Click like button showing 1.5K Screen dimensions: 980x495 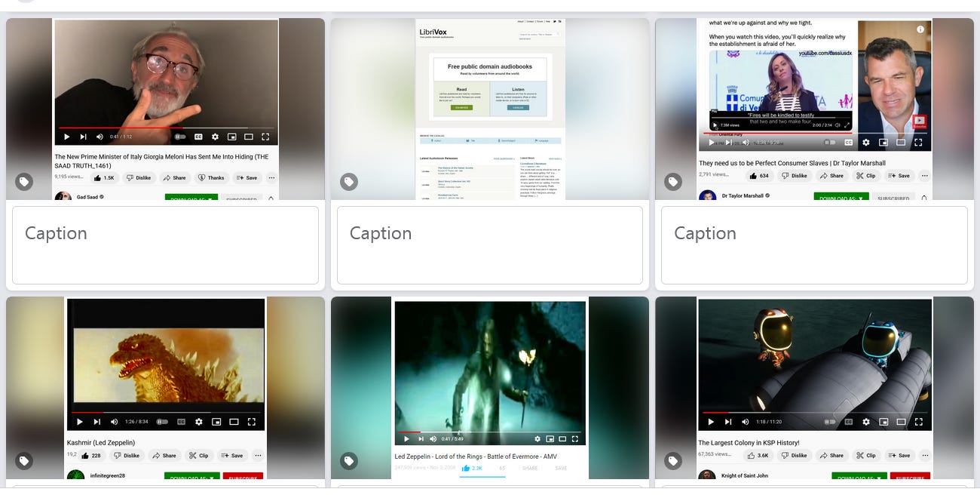pos(104,178)
